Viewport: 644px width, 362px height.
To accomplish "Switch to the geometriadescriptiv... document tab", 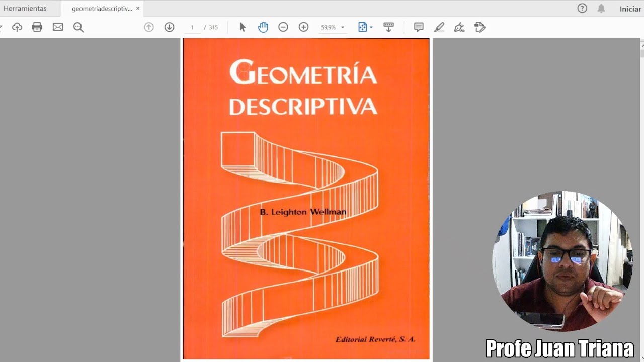I will [102, 9].
